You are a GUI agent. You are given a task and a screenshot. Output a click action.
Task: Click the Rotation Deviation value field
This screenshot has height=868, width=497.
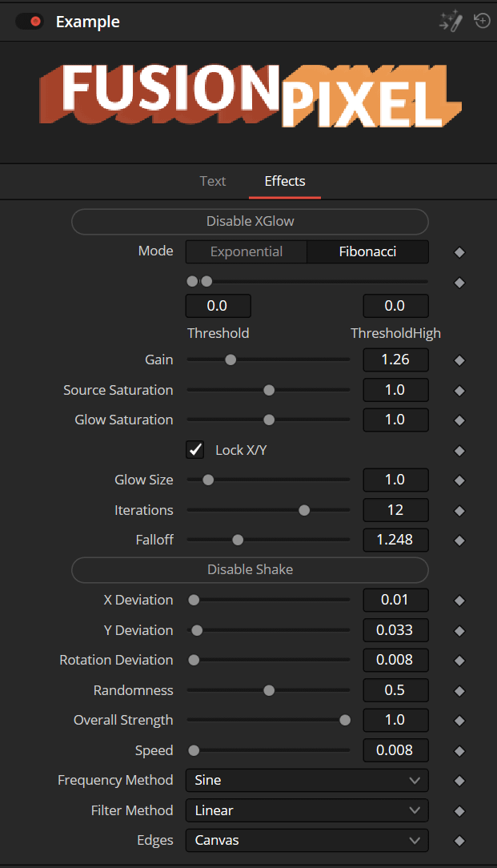point(395,660)
